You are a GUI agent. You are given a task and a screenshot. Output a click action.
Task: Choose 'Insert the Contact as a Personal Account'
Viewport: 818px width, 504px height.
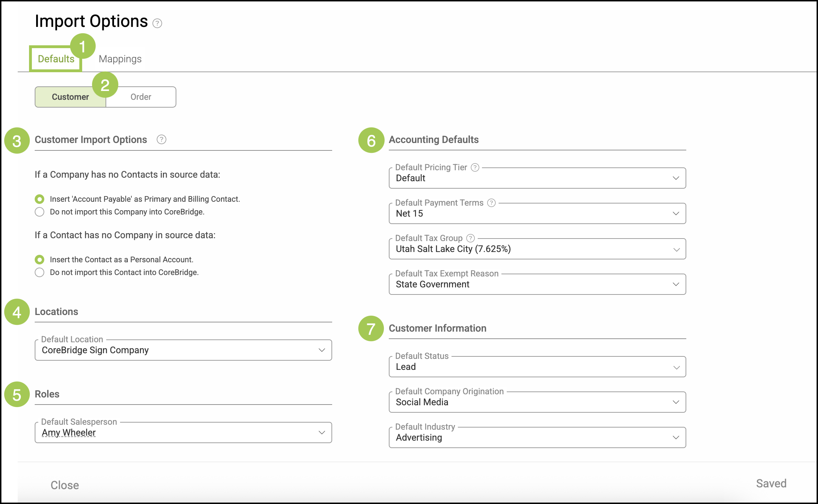tap(40, 260)
